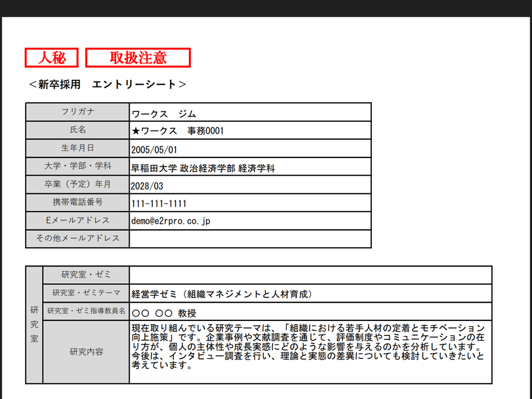
Task: Select the phone number 111-111-1111
Action: [x=159, y=203]
